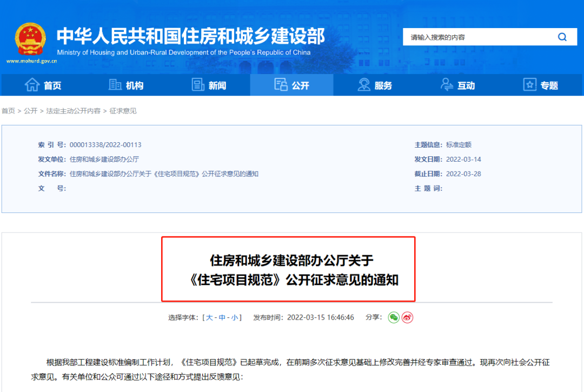Click the file name text in the info box

[x=164, y=174]
